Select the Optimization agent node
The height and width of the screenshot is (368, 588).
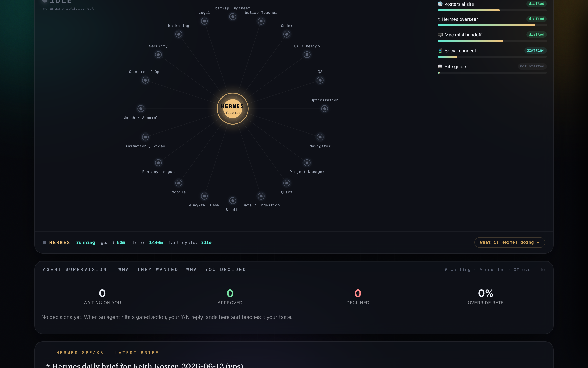click(324, 109)
